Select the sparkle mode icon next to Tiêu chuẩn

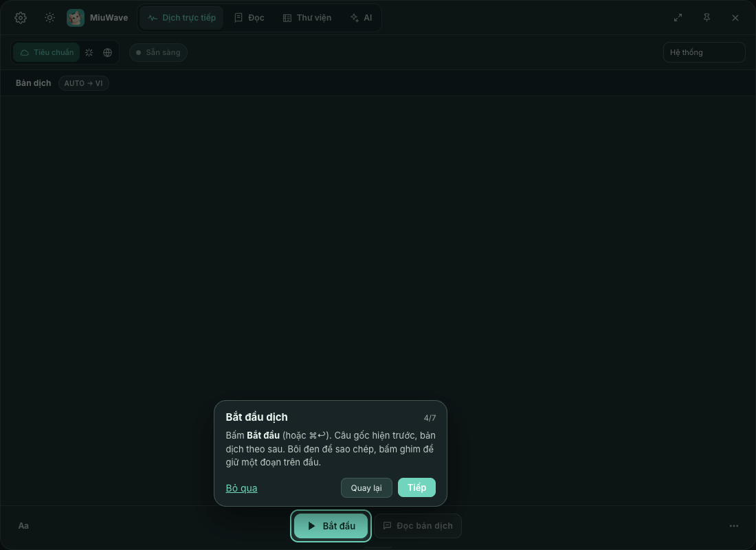pos(89,52)
